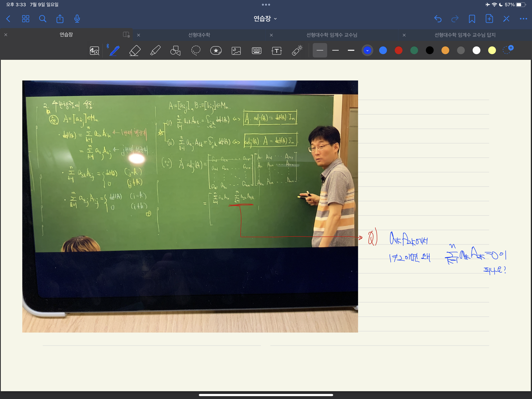Tap the battery percentage in status bar
532x399 pixels.
509,4
